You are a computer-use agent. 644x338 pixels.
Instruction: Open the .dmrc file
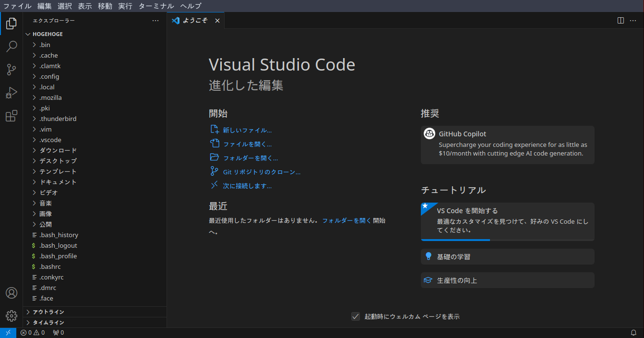pos(95,288)
